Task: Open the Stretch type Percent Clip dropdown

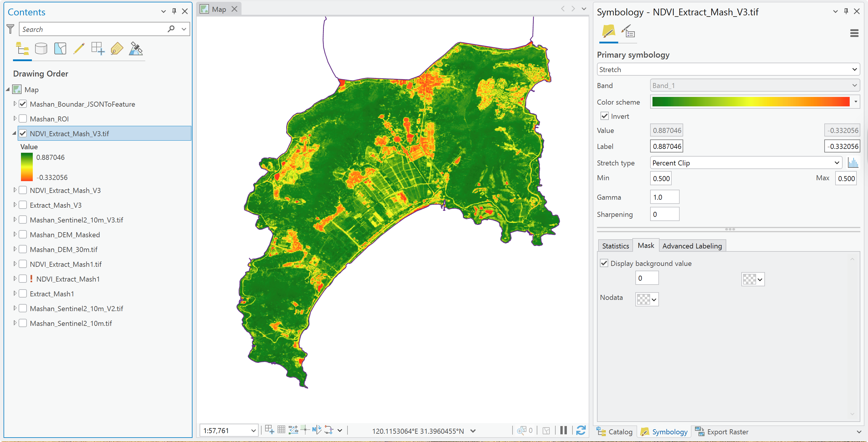Action: 746,163
